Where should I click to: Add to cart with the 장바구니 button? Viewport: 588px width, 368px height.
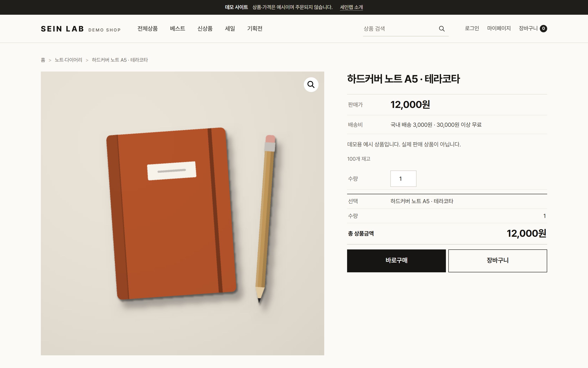click(x=498, y=261)
